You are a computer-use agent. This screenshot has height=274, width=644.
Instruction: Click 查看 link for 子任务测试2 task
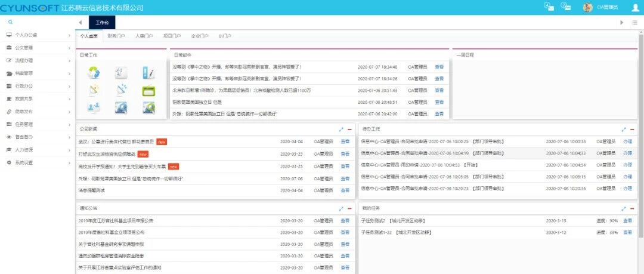pos(627,221)
